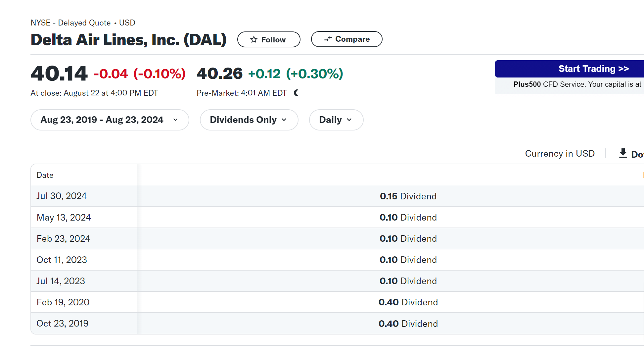Click the Plus500 CFD Service ad text
The height and width of the screenshot is (359, 644).
click(577, 84)
